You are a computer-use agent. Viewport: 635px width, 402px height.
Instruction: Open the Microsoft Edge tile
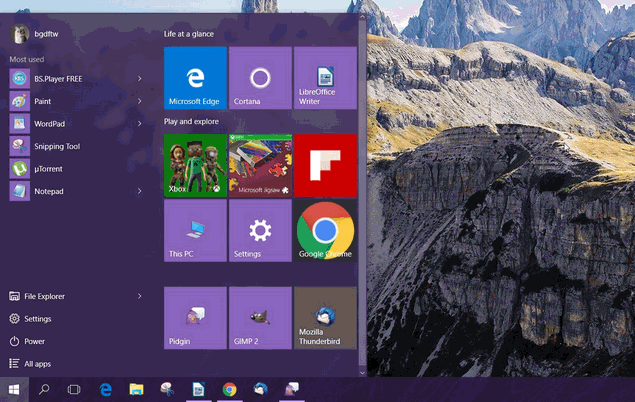pos(195,78)
